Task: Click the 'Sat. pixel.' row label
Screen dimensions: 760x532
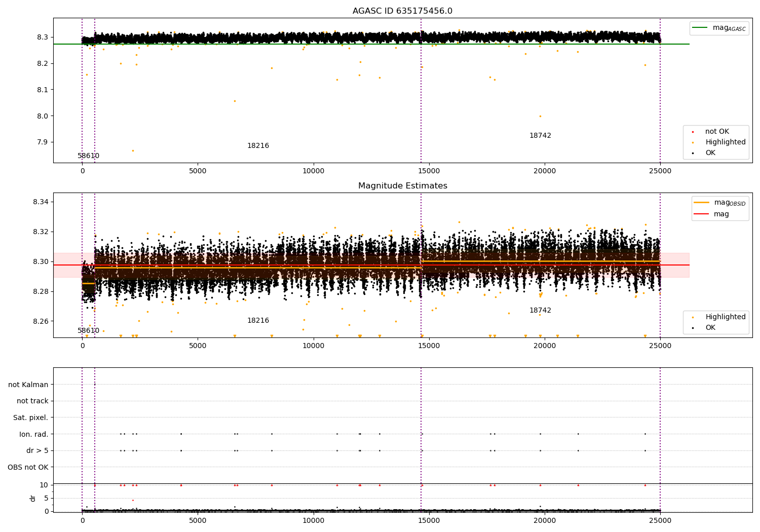Action: coord(31,418)
